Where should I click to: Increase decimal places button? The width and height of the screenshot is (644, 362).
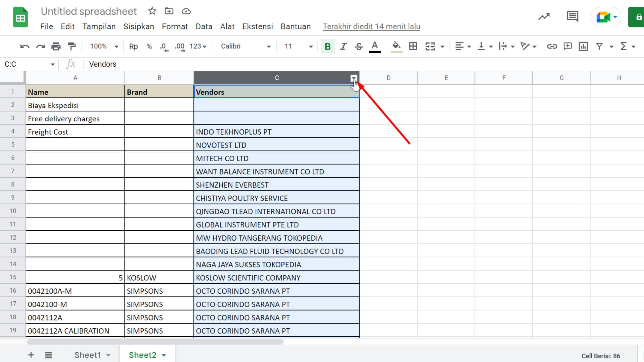(180, 47)
